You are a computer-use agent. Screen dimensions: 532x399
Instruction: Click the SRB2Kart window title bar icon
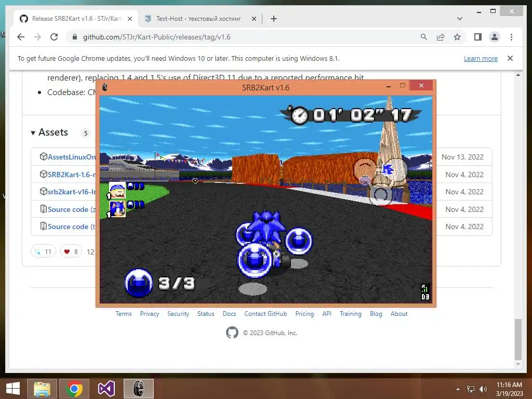tap(105, 87)
